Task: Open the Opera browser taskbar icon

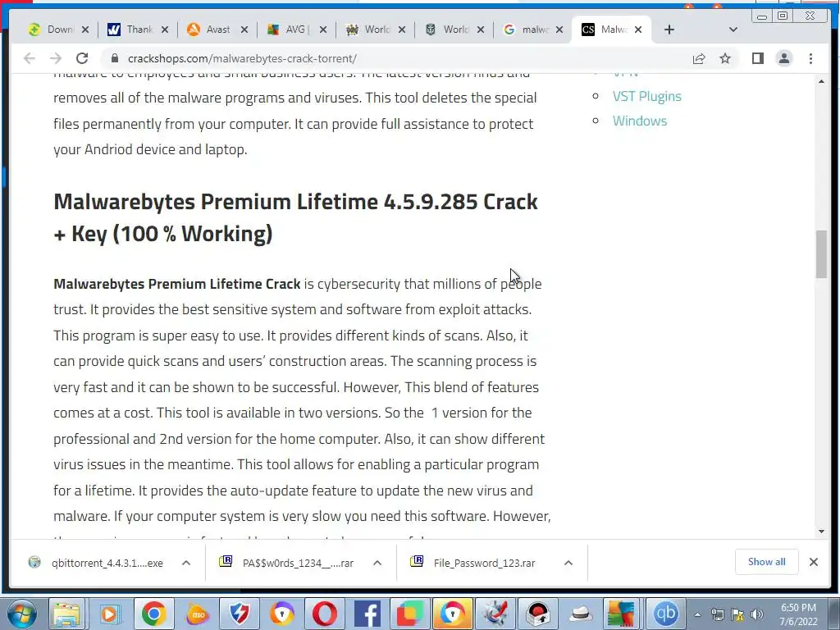Action: click(325, 614)
